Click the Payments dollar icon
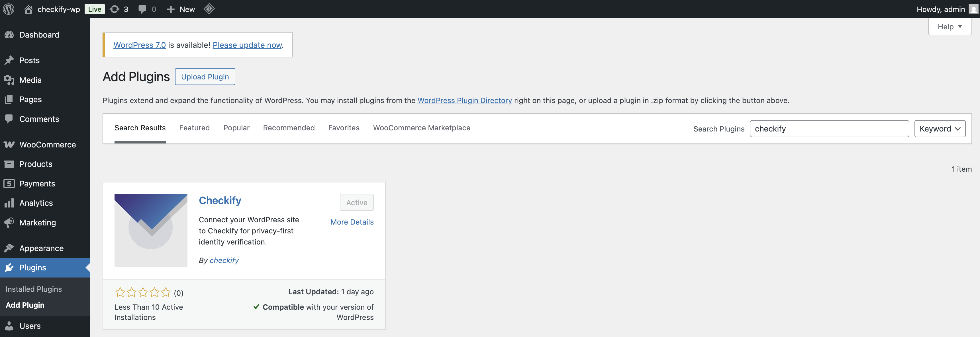This screenshot has width=980, height=337. pos(9,184)
